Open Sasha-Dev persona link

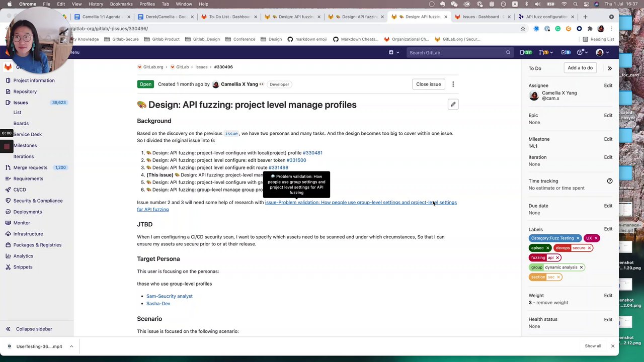[158, 304]
